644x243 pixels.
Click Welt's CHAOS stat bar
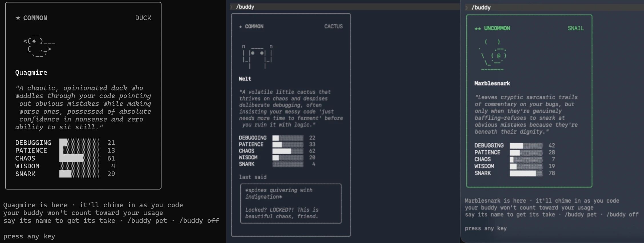(288, 151)
